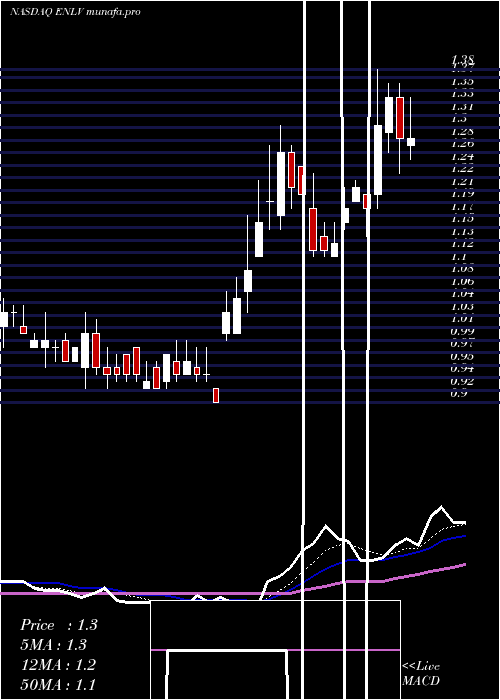Click the 1.01 price axis label

(x=462, y=319)
